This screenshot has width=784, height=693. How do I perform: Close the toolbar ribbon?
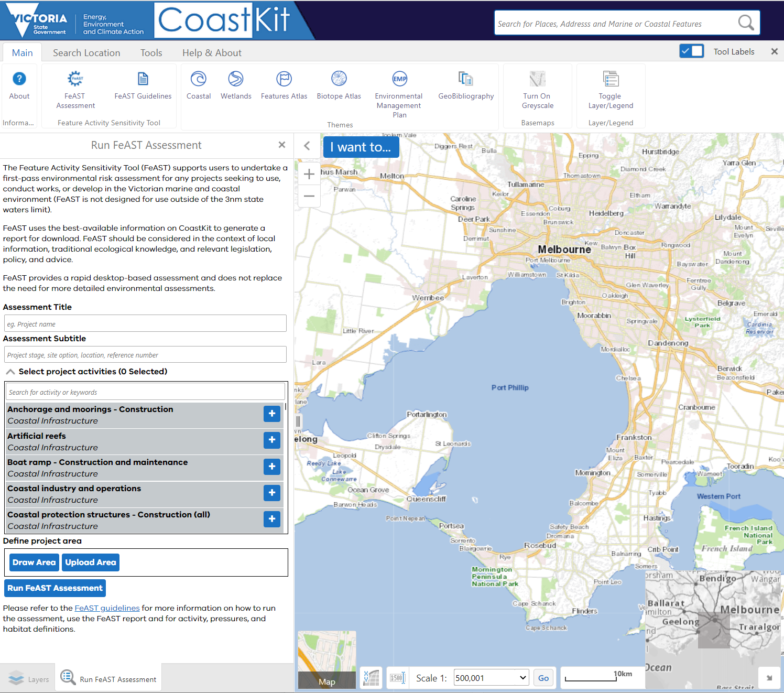coord(774,51)
